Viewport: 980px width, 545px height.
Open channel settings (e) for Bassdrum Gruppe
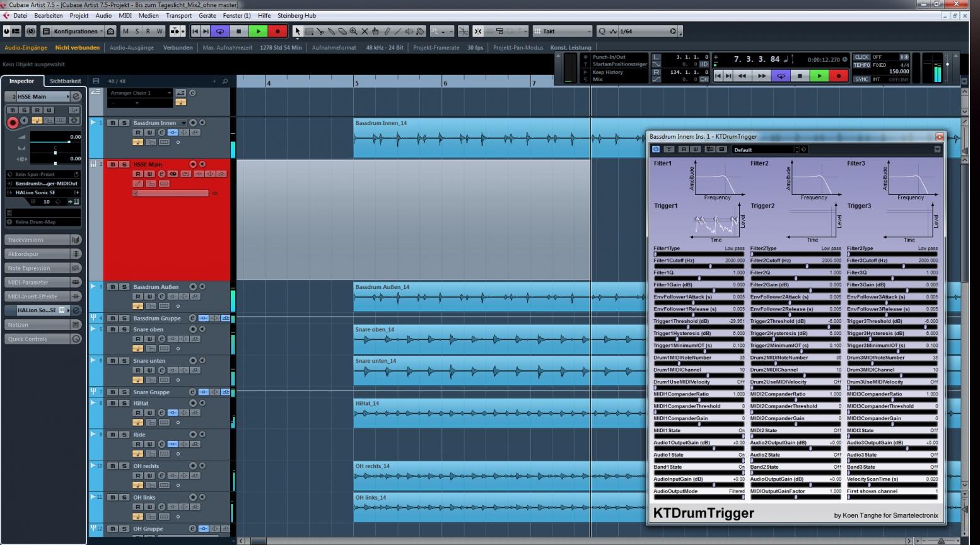193,319
